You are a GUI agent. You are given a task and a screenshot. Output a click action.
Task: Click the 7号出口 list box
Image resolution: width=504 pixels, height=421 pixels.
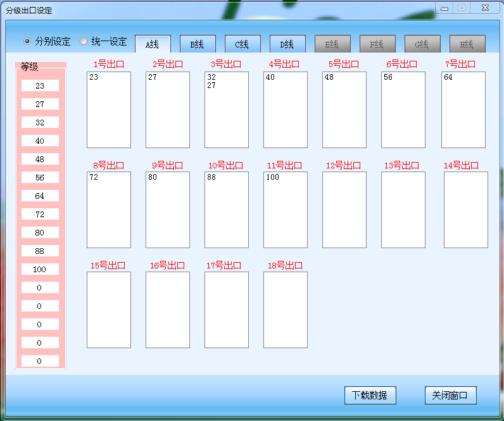(463, 110)
